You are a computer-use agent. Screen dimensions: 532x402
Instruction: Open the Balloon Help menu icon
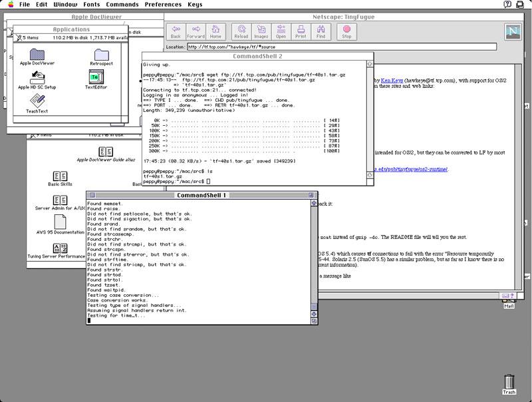tap(507, 5)
